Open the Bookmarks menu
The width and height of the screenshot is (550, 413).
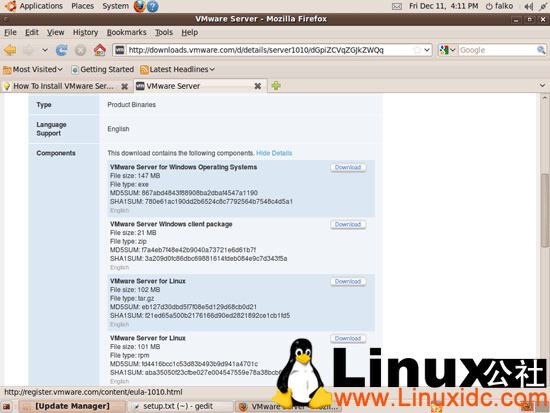click(x=126, y=32)
